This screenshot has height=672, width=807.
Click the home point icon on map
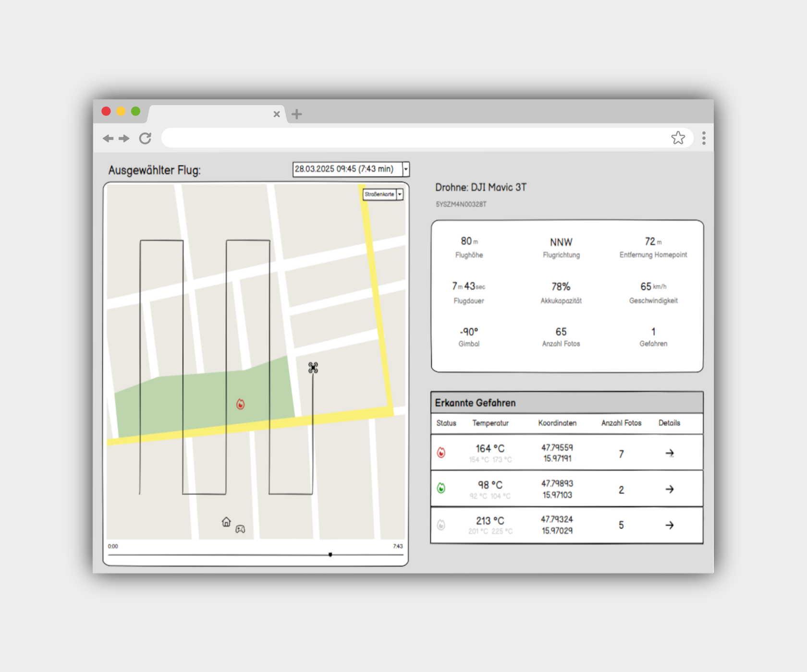(x=226, y=522)
